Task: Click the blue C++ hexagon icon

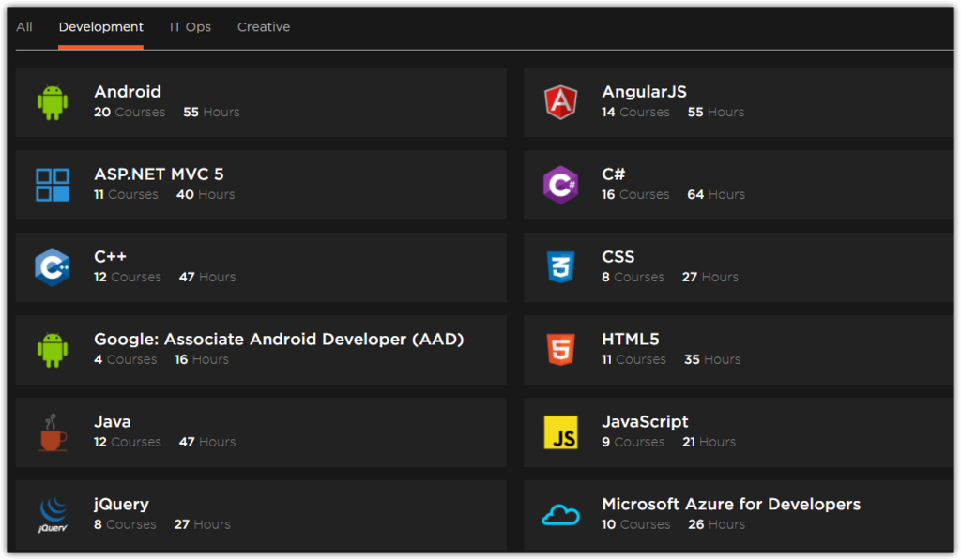Action: [53, 267]
